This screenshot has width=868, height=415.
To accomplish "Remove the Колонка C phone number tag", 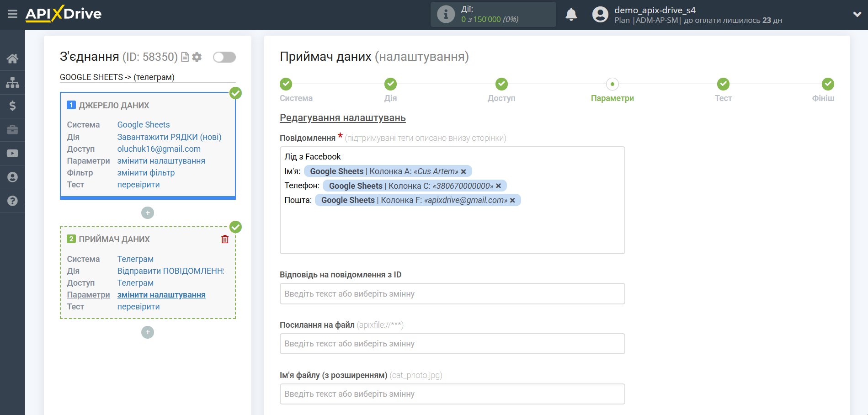I will tap(499, 186).
